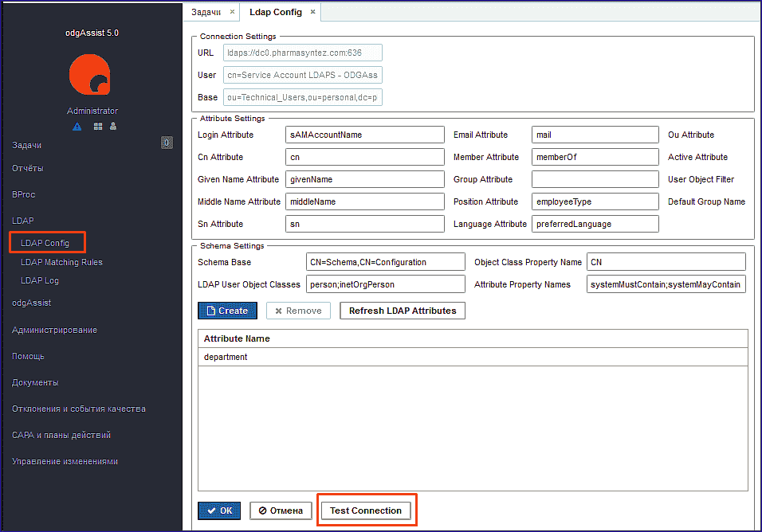The height and width of the screenshot is (532, 762).
Task: Edit the Login Attribute field
Action: pyautogui.click(x=365, y=135)
